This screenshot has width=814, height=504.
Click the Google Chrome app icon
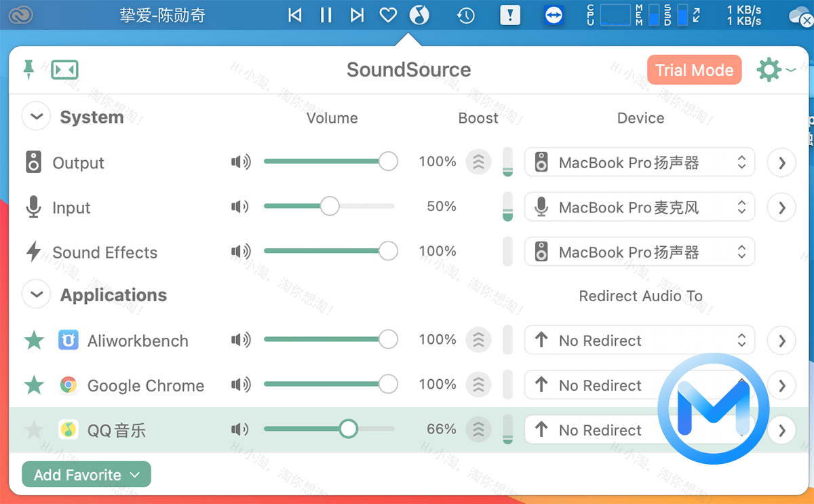(69, 385)
